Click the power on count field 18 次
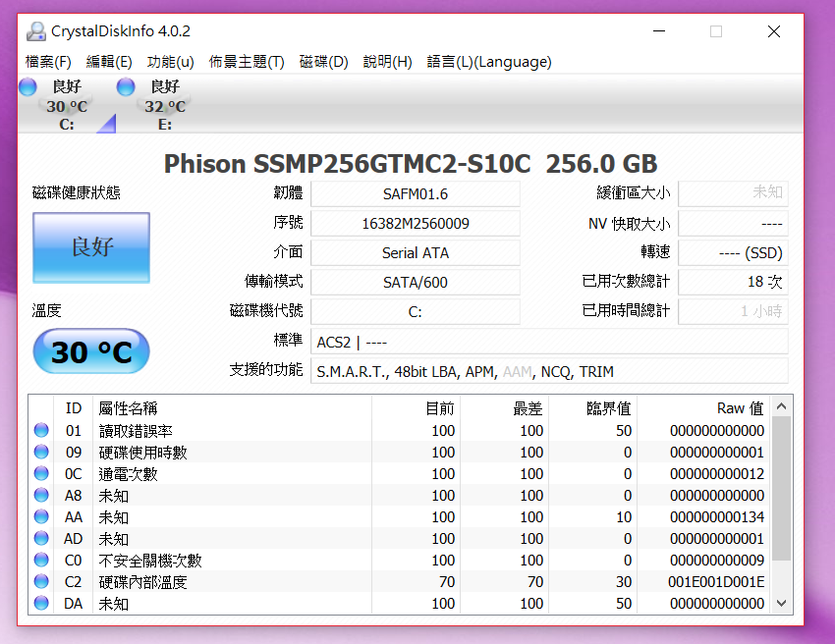Viewport: 835px width, 644px height. click(733, 282)
